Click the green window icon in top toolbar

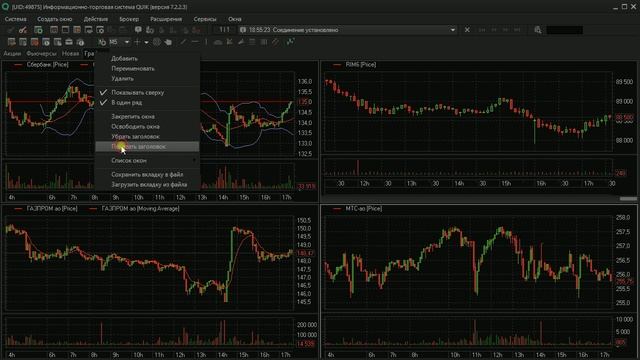click(x=38, y=30)
